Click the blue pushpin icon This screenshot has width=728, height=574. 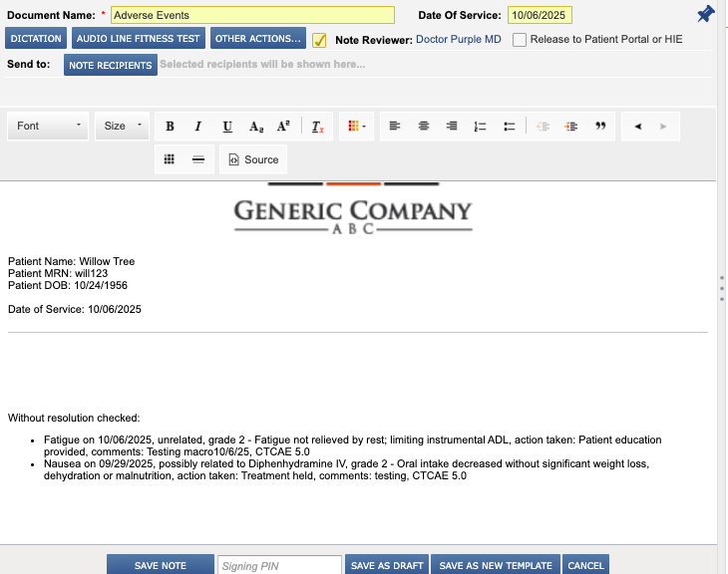point(705,14)
